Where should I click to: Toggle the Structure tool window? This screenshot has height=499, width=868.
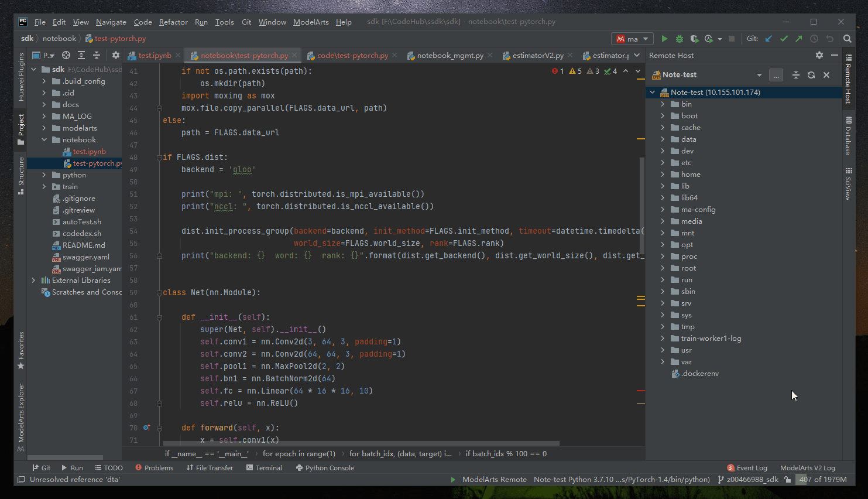point(21,175)
